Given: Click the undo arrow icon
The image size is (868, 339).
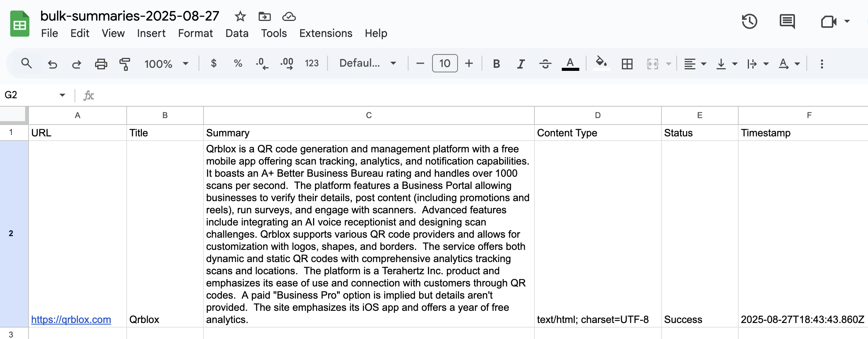Looking at the screenshot, I should tap(52, 64).
